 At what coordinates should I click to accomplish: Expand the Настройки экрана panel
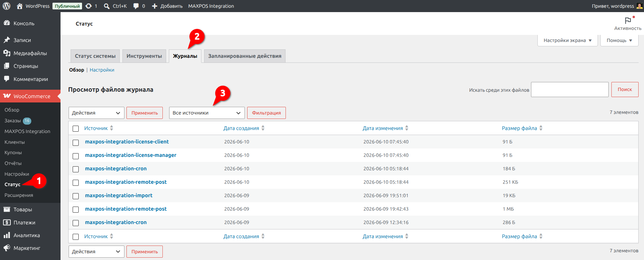568,40
